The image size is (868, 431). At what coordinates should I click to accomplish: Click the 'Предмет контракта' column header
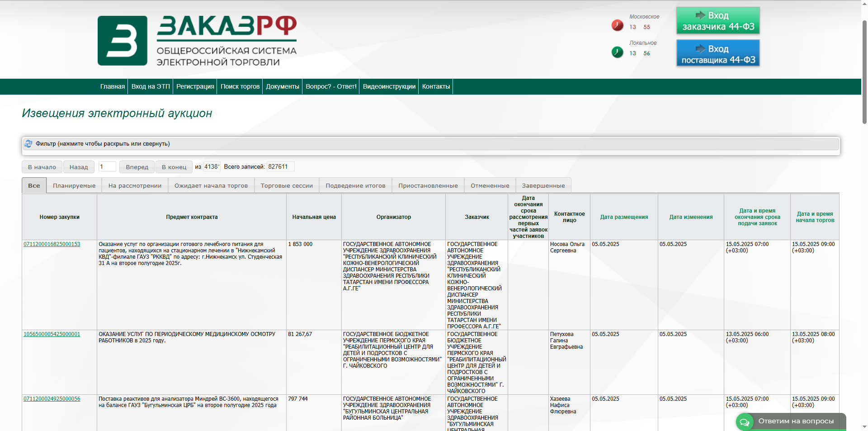point(192,217)
